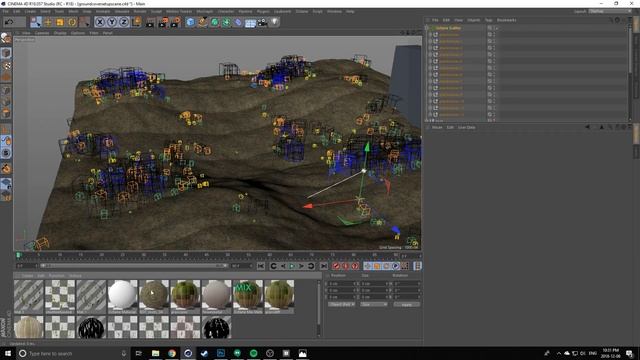The height and width of the screenshot is (360, 640).
Task: Click Render to Picture Viewer icon
Action: [x=163, y=22]
